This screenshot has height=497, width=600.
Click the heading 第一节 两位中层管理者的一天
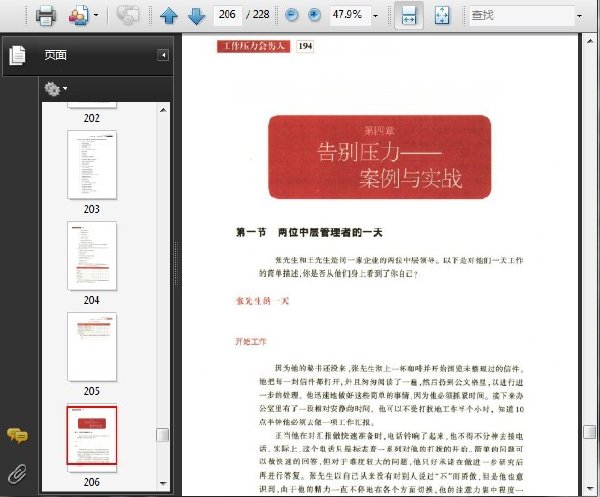pos(309,232)
